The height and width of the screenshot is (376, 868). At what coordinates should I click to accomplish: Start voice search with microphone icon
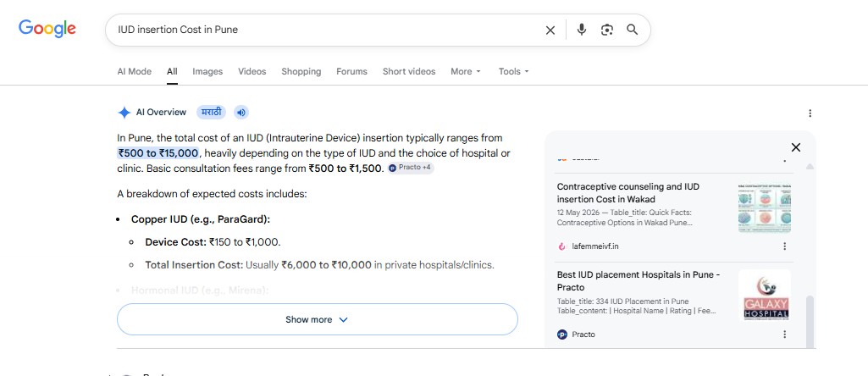tap(581, 30)
